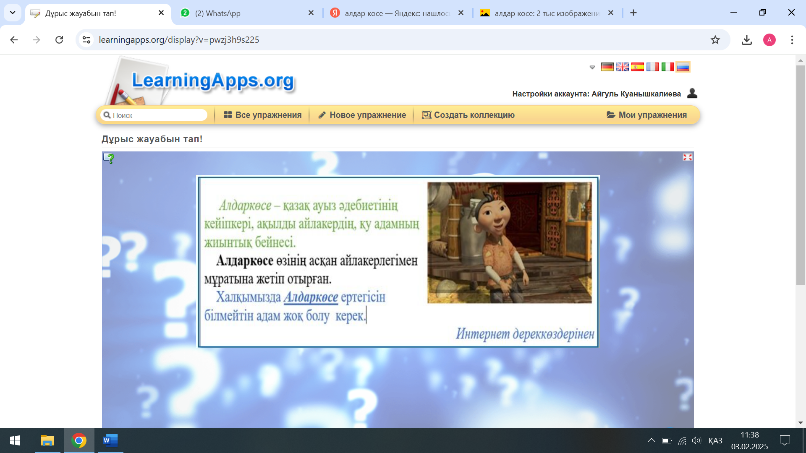Show hidden system tray icons
The image size is (806, 453).
pyautogui.click(x=651, y=441)
